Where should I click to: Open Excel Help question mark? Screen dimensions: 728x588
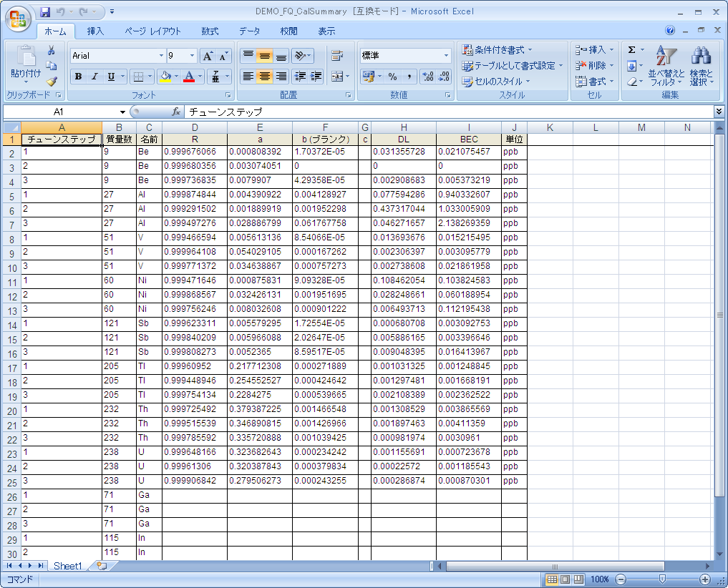coord(669,31)
